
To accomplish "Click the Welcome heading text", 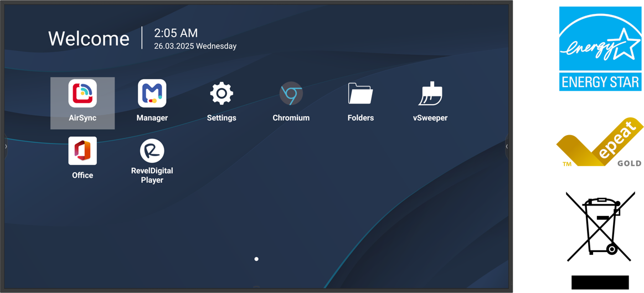I will 89,39.
